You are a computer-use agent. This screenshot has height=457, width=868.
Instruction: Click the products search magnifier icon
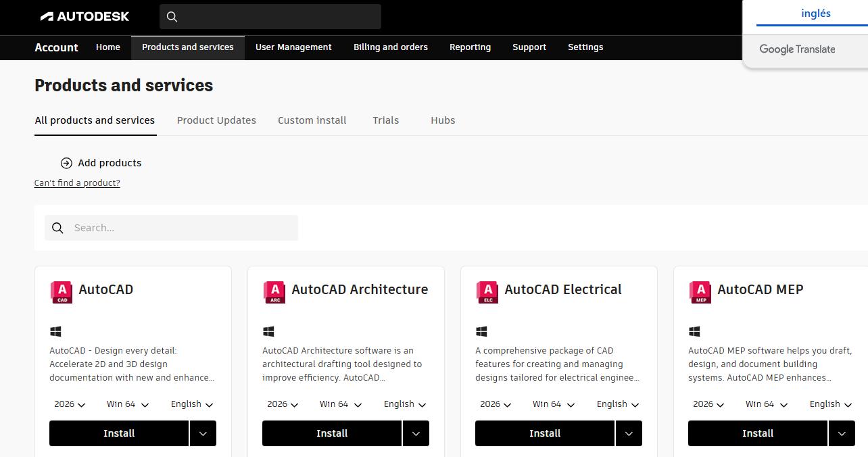point(58,228)
